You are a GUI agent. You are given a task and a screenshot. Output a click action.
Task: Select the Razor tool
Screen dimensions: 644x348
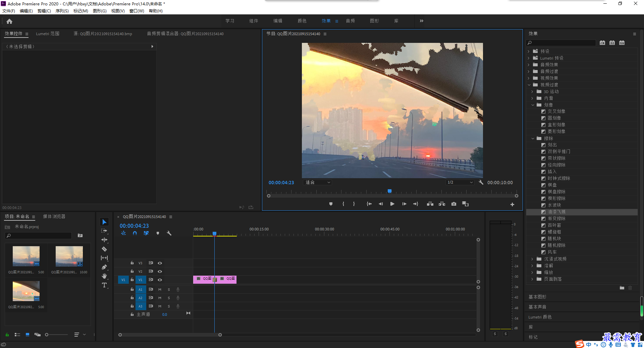(104, 249)
